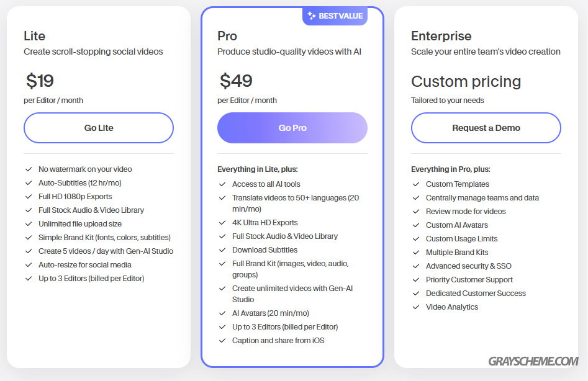Click the Lite plan $19 price

click(x=40, y=81)
